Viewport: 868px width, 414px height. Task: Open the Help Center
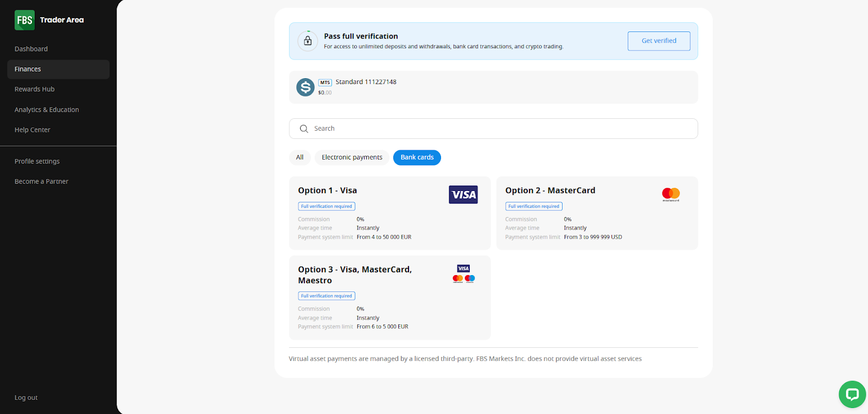[x=32, y=130]
